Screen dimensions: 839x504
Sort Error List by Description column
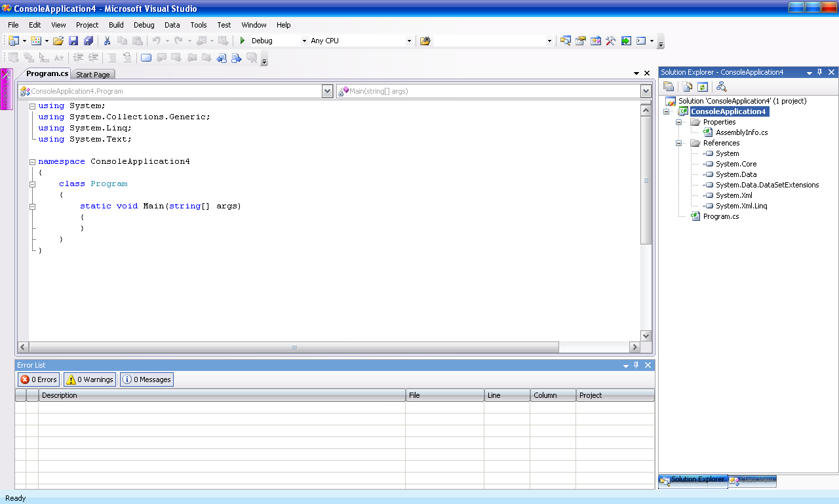[x=222, y=395]
